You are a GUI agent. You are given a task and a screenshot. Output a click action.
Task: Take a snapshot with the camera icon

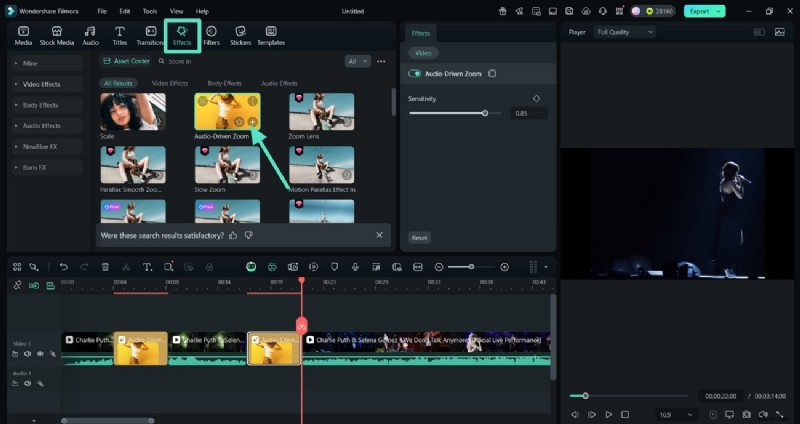(x=745, y=414)
